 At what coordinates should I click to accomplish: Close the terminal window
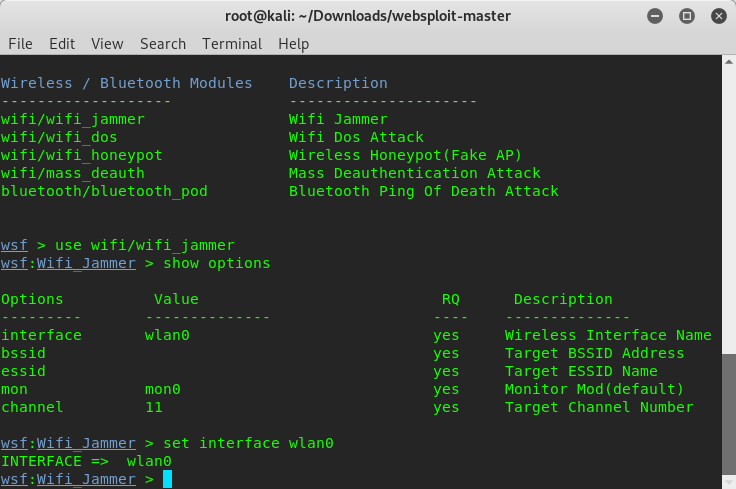click(719, 16)
